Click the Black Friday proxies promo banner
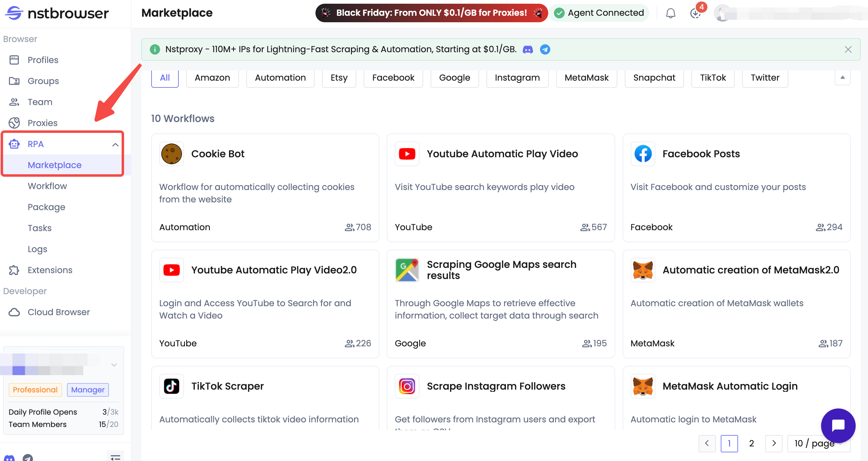This screenshot has height=461, width=868. pyautogui.click(x=431, y=13)
